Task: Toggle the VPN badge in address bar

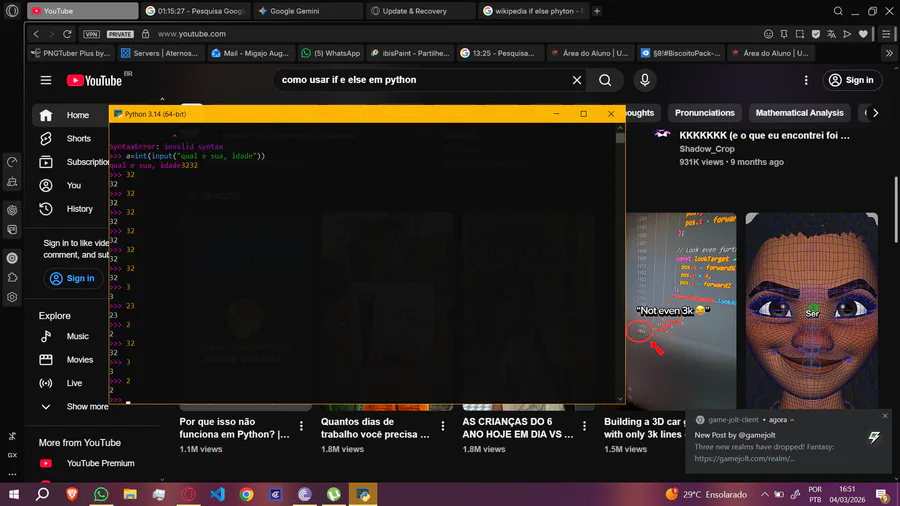Action: (91, 34)
